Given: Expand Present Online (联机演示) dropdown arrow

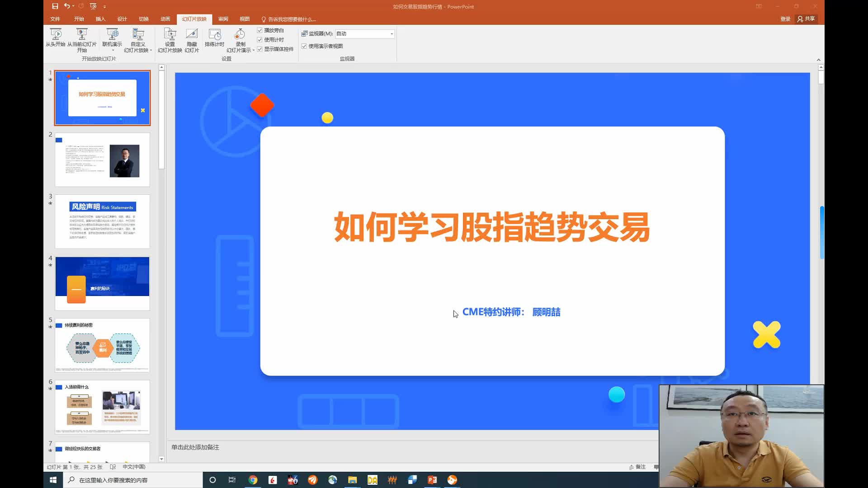Looking at the screenshot, I should point(113,50).
